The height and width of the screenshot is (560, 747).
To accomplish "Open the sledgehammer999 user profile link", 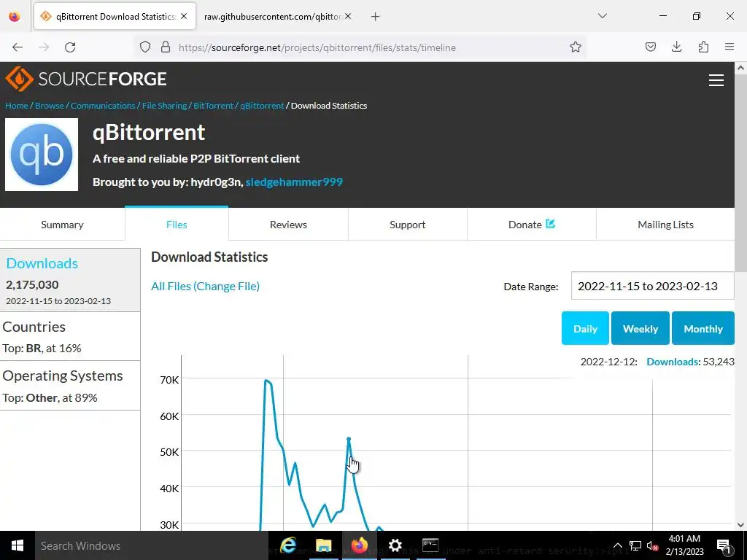I will pos(294,182).
